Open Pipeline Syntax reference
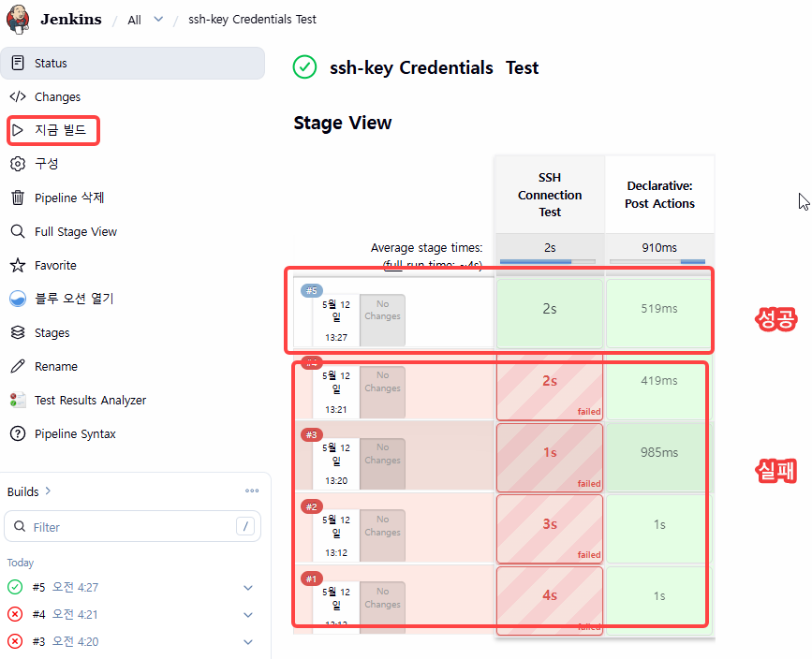 click(133, 433)
